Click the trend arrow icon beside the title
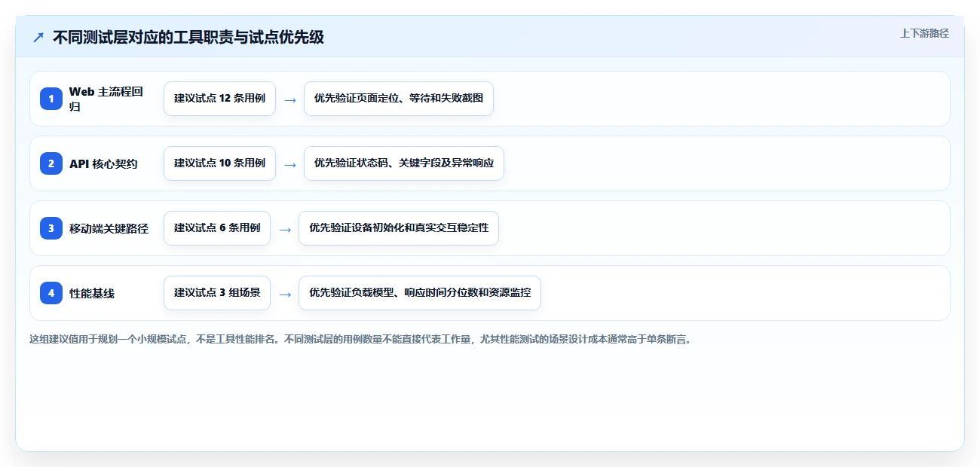 [38, 38]
